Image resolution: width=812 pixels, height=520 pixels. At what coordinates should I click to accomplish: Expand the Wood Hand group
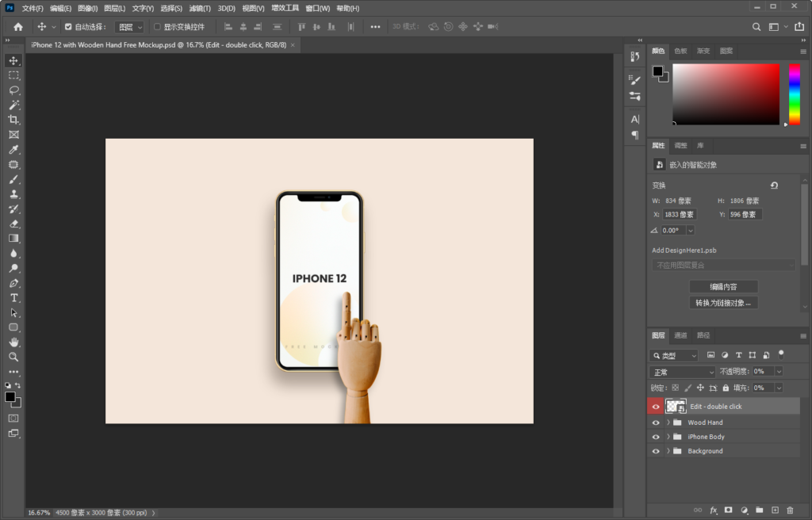[668, 422]
